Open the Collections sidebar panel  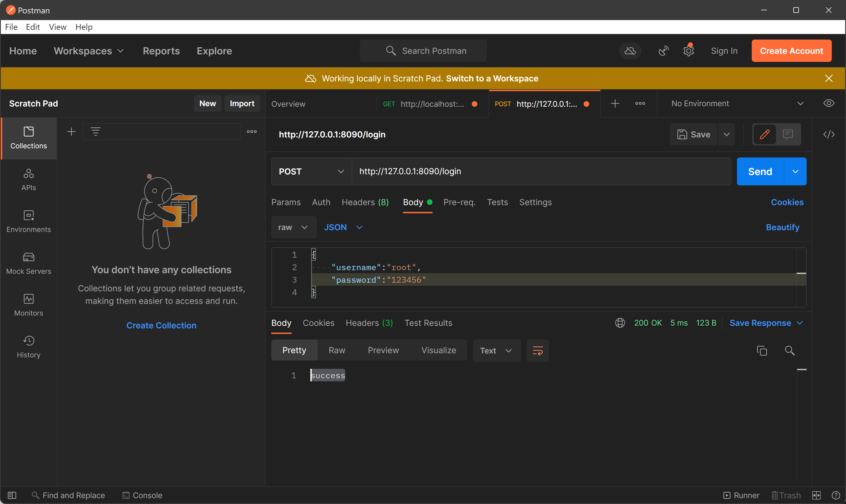[x=28, y=138]
